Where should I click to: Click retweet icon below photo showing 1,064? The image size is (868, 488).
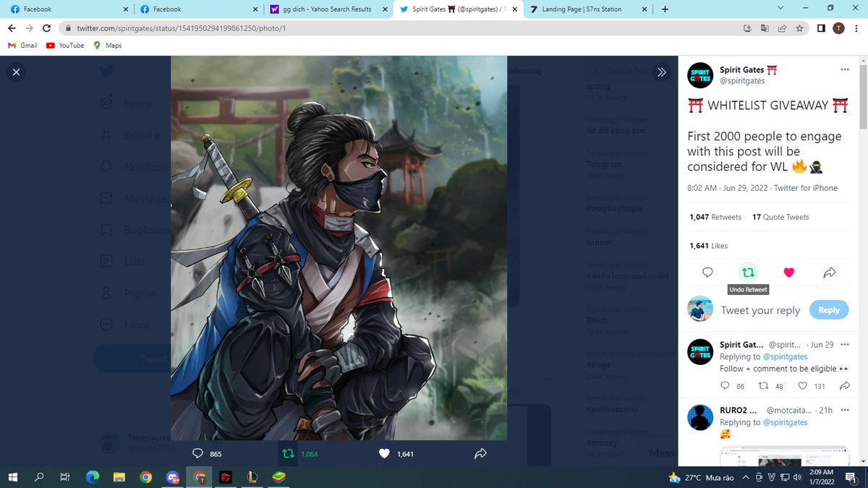point(287,453)
